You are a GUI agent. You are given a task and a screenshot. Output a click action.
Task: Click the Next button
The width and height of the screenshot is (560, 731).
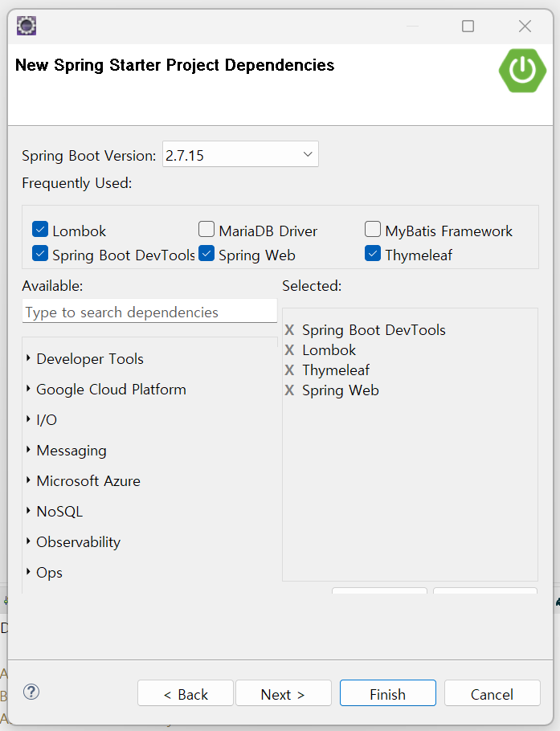pyautogui.click(x=284, y=694)
